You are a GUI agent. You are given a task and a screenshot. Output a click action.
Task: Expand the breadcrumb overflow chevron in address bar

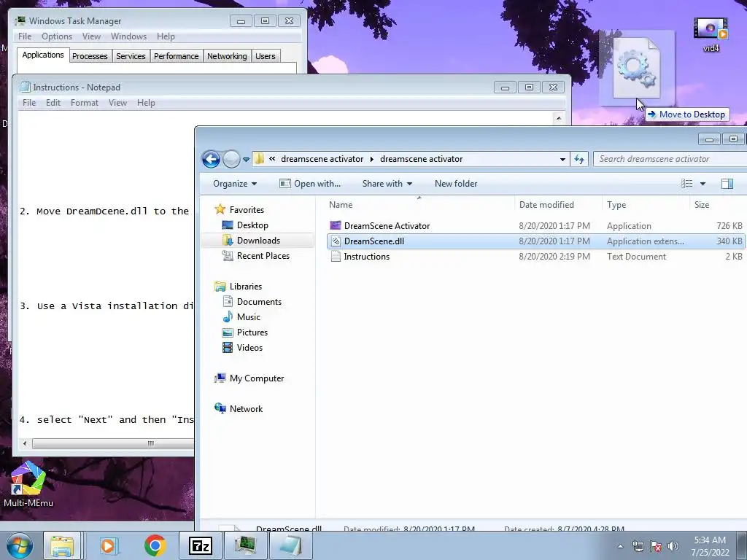tap(272, 159)
